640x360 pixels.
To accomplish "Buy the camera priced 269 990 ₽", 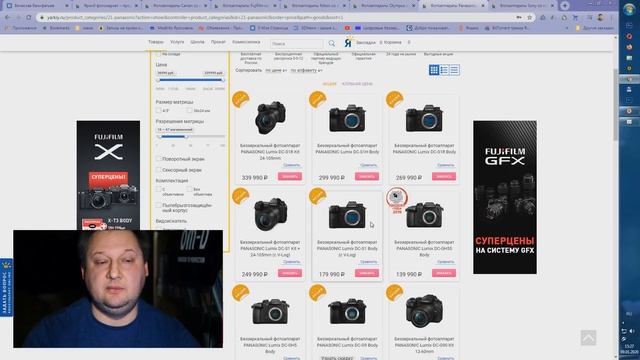I will click(444, 176).
